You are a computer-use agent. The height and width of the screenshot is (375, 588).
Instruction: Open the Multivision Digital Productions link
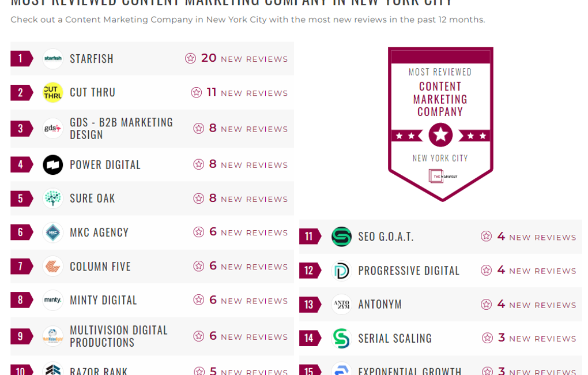pyautogui.click(x=119, y=336)
